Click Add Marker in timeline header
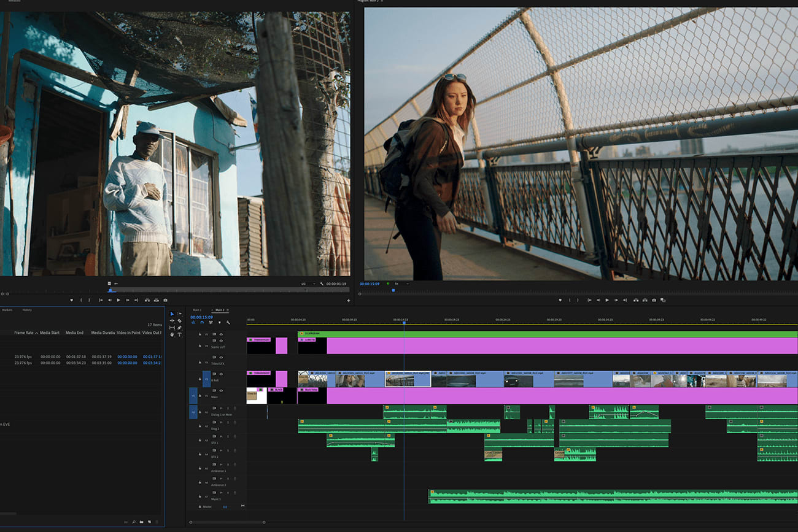This screenshot has width=798, height=532. coord(219,323)
